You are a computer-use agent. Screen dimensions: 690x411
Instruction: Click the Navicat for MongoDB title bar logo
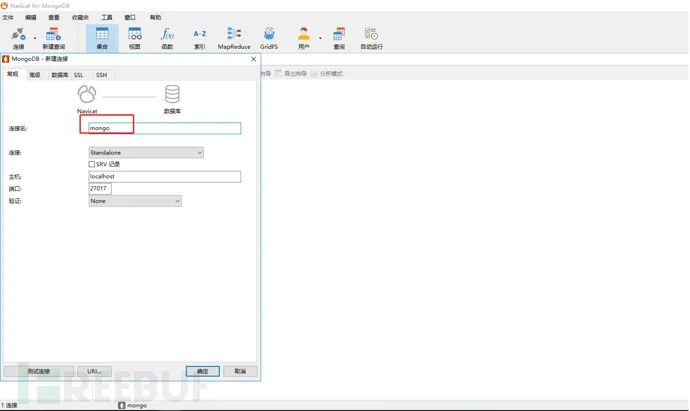4,6
